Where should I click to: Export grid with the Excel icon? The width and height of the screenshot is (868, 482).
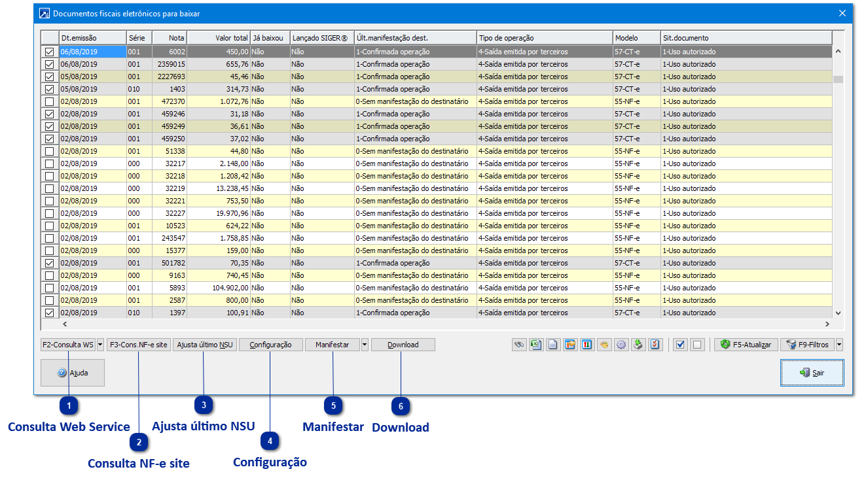[536, 345]
